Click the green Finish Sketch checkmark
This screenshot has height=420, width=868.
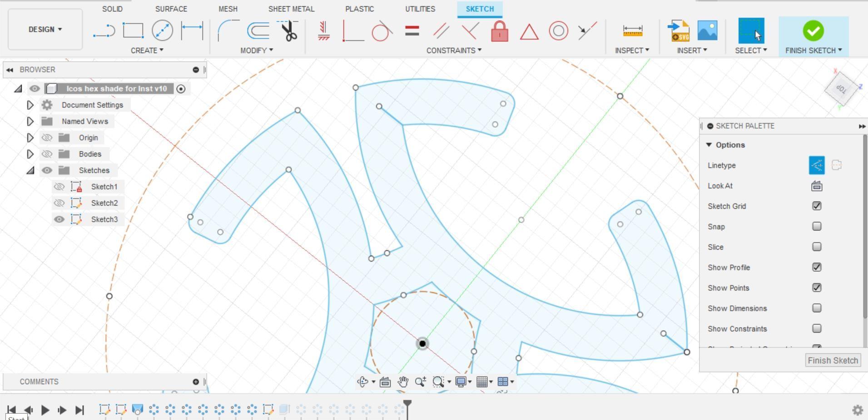pyautogui.click(x=813, y=31)
